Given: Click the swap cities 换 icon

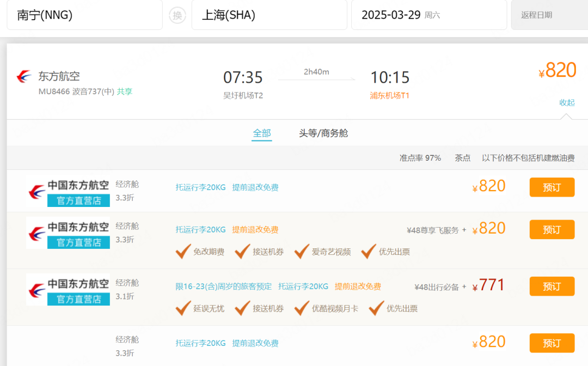Looking at the screenshot, I should 177,15.
